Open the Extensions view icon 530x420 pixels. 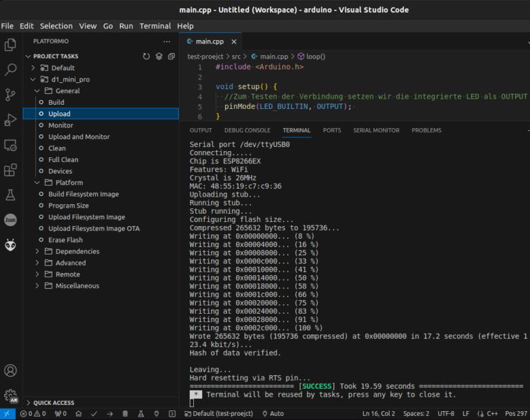pyautogui.click(x=10, y=170)
